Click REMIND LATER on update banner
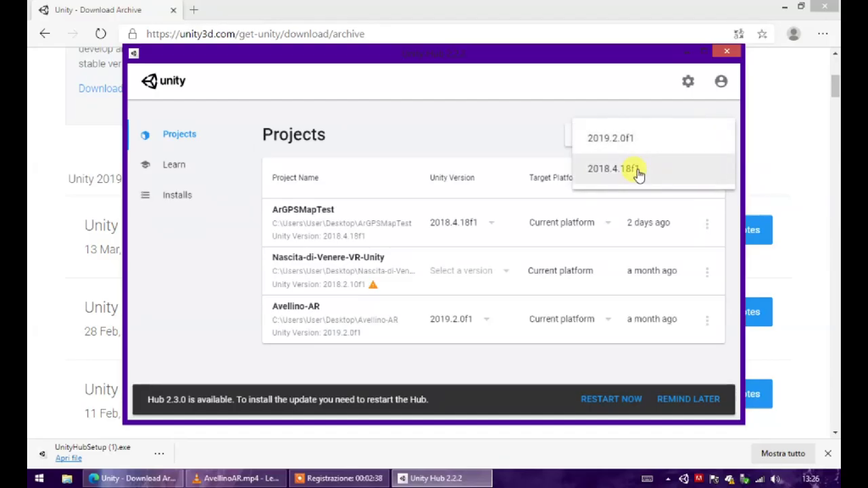This screenshot has height=488, width=868. [x=687, y=399]
